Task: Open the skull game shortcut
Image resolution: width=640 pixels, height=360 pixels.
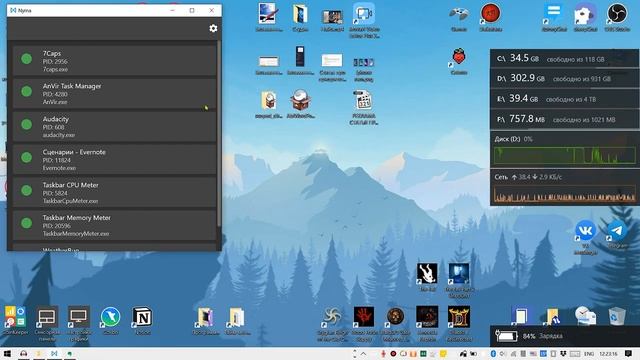Action: pos(395,317)
